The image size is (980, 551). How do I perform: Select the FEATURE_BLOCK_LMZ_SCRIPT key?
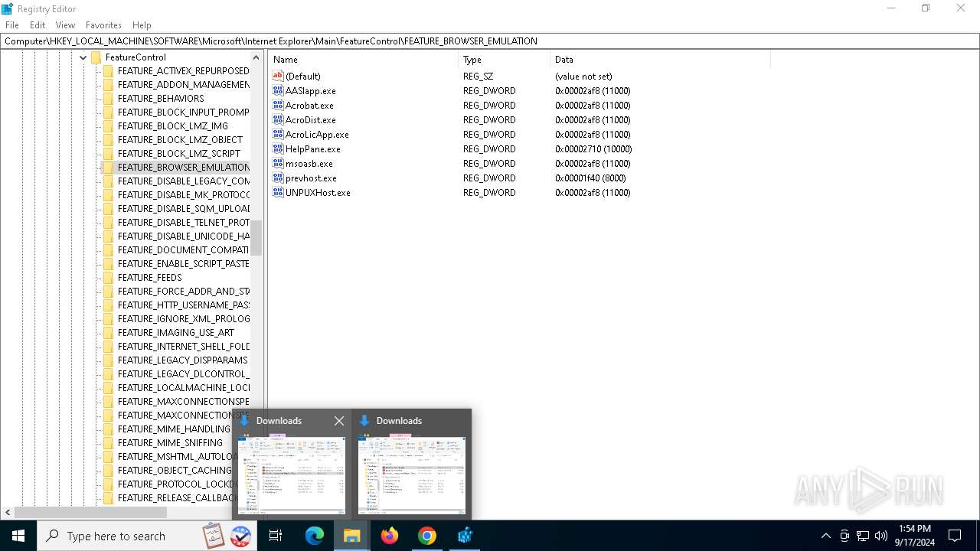click(179, 154)
